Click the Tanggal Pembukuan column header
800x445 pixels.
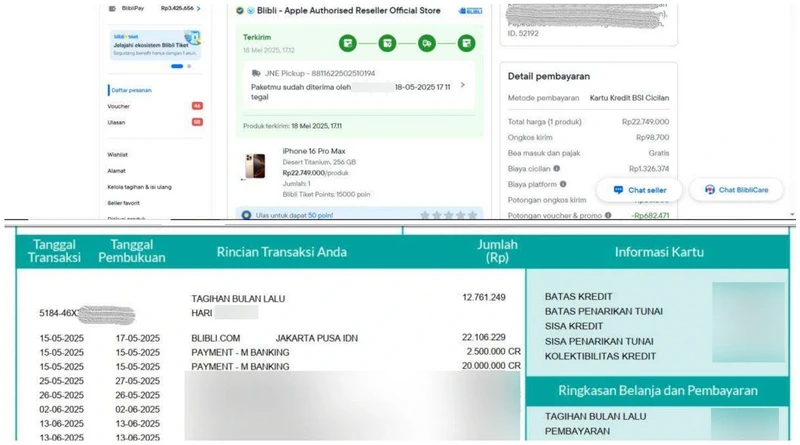[x=132, y=251]
